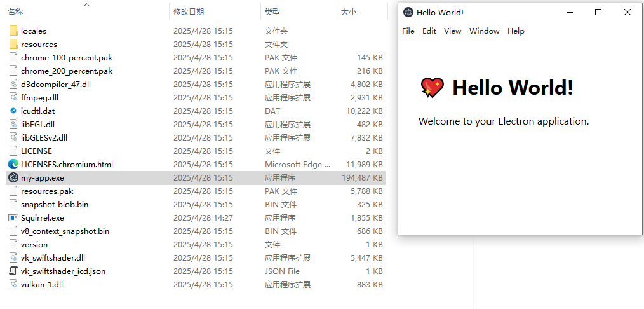Click the Hello World! heading text
Screen dimensions: 644x309
(x=513, y=88)
